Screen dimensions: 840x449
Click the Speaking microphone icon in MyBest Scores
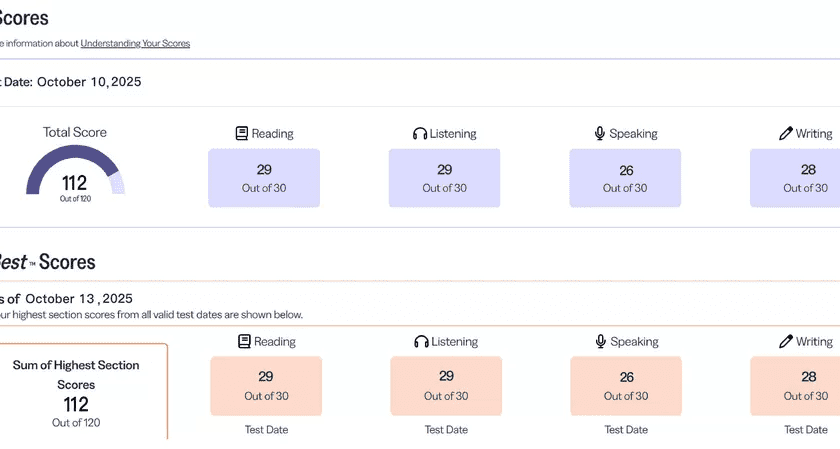[601, 341]
